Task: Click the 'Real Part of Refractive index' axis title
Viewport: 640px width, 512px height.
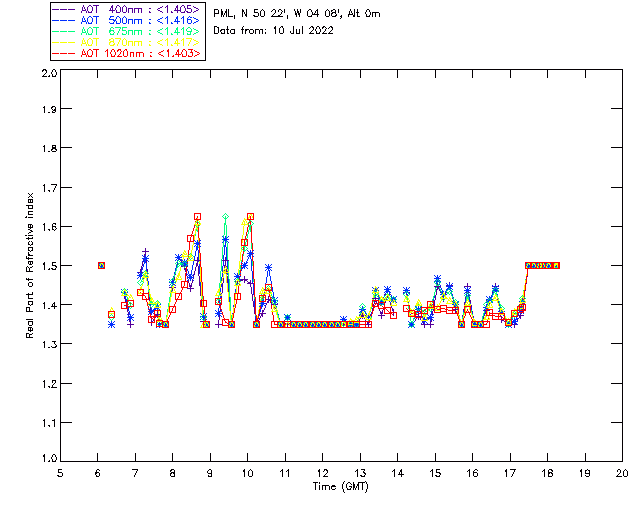Action: point(30,265)
